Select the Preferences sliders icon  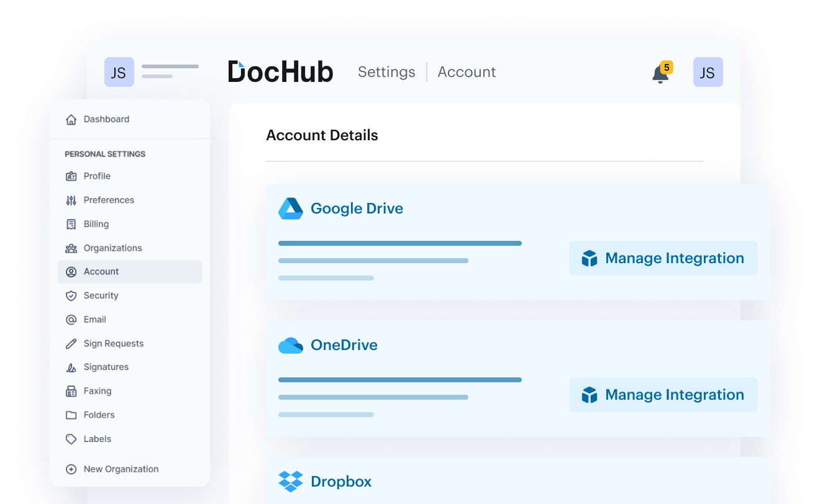[x=72, y=200]
